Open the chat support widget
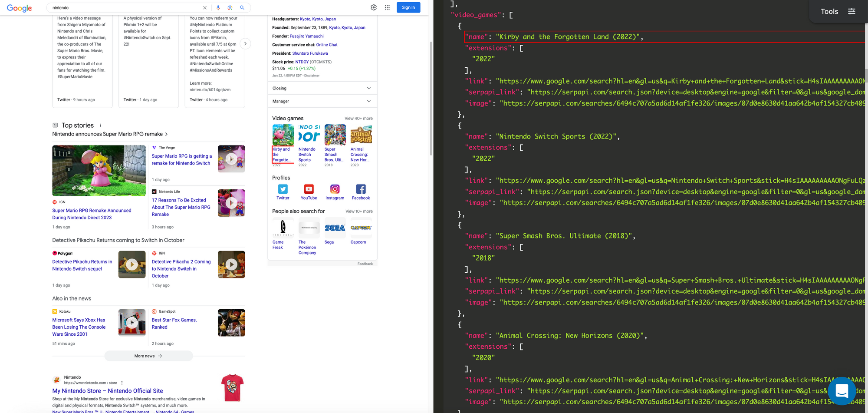This screenshot has width=868, height=413. 842,391
